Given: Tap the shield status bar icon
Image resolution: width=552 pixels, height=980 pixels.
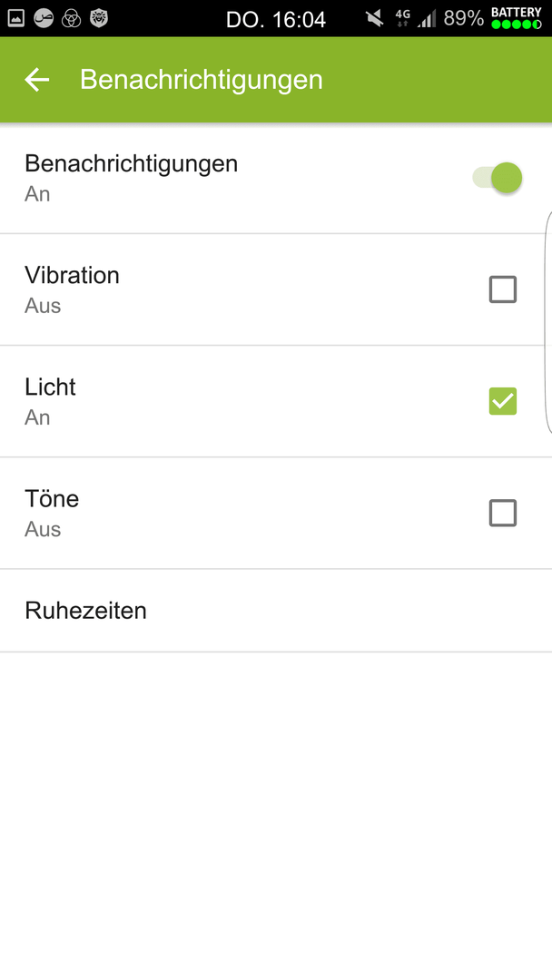Looking at the screenshot, I should (99, 18).
